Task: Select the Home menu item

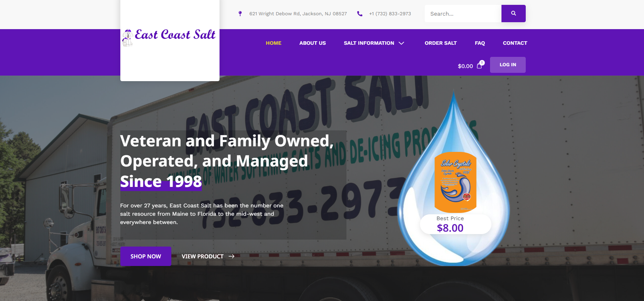Action: click(x=274, y=43)
